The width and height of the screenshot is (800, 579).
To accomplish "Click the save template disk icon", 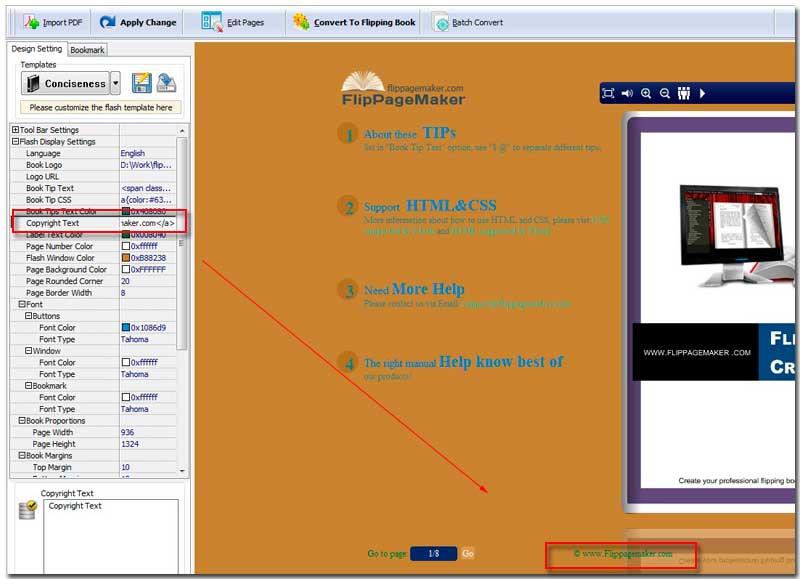I will (141, 83).
